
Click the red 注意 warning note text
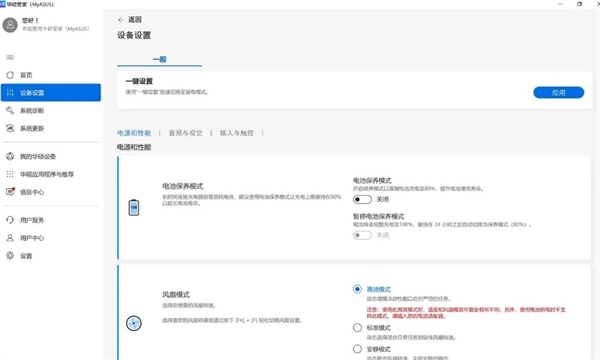point(466,313)
